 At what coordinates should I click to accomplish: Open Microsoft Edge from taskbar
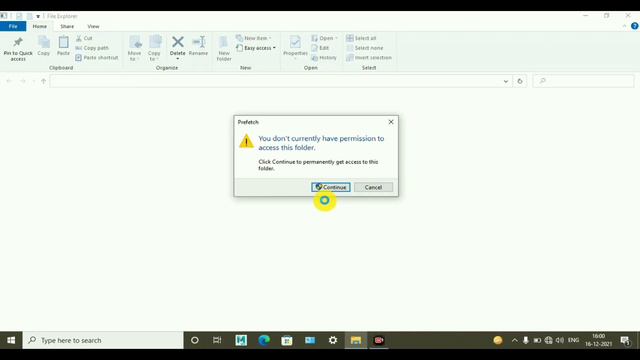click(264, 340)
